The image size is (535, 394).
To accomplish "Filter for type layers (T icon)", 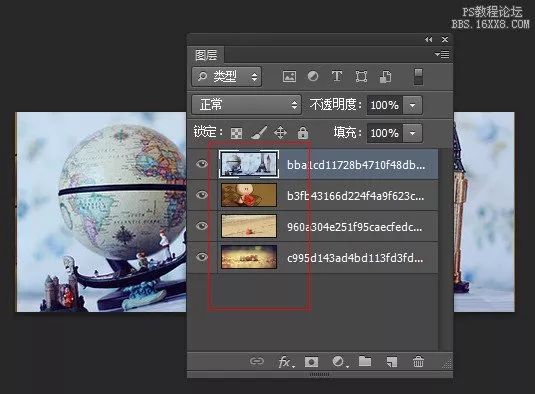I will pyautogui.click(x=337, y=76).
